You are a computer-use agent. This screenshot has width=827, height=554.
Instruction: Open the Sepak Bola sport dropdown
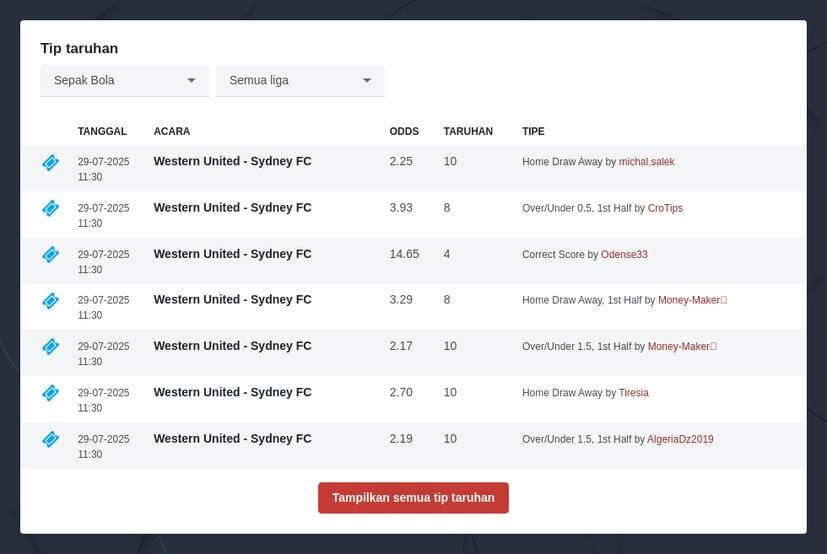click(124, 81)
